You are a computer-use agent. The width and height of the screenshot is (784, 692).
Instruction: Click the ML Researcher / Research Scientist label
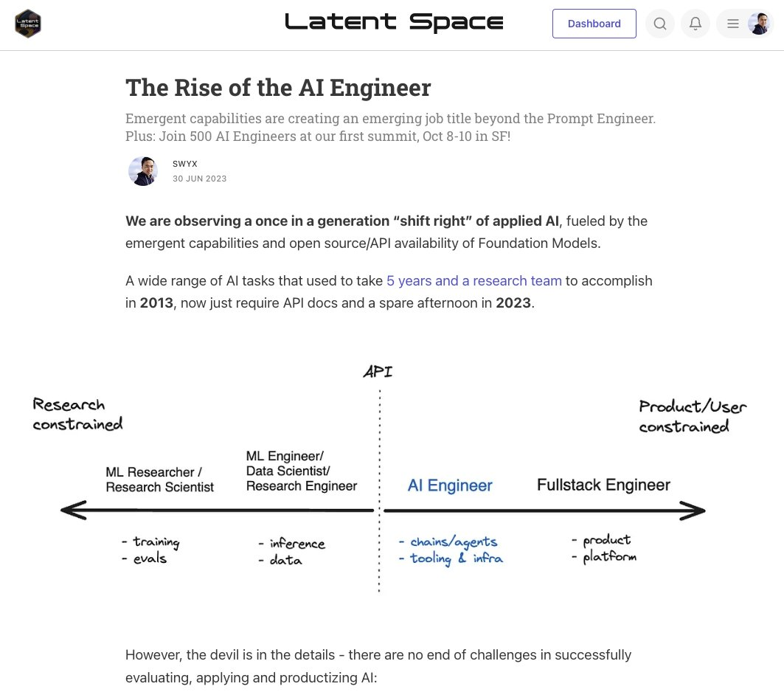[x=159, y=480]
